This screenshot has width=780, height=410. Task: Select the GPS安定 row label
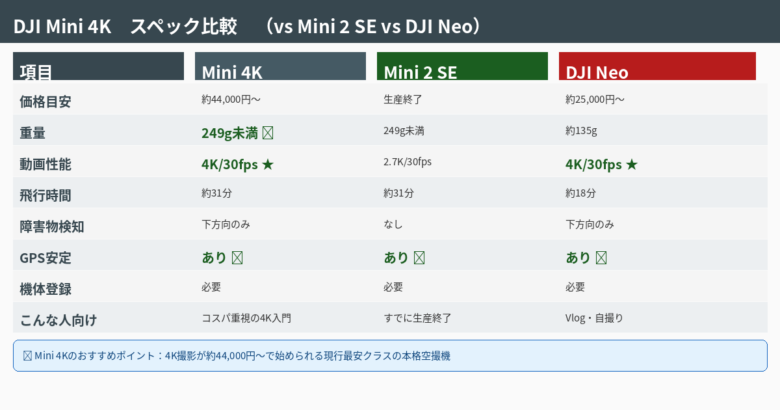click(x=45, y=258)
